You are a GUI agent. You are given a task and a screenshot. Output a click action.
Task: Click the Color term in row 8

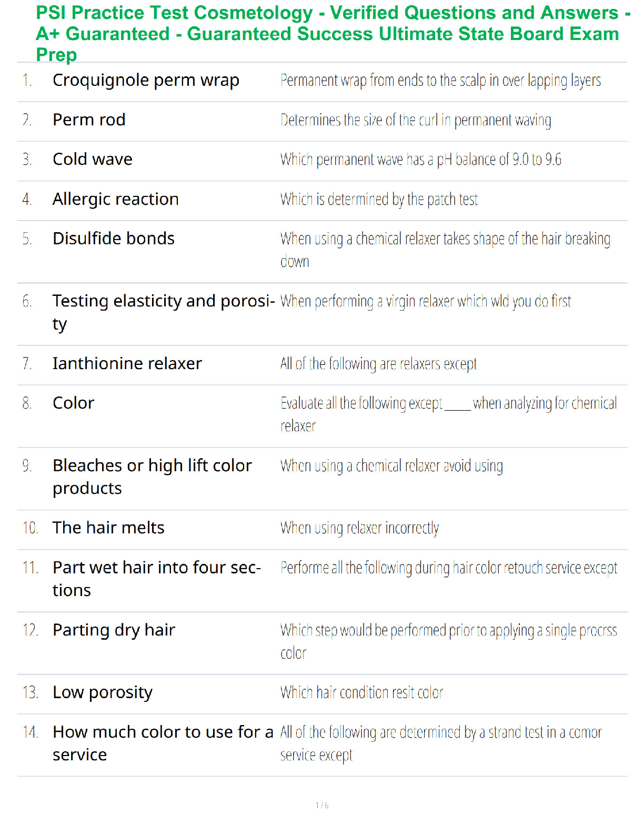74,403
